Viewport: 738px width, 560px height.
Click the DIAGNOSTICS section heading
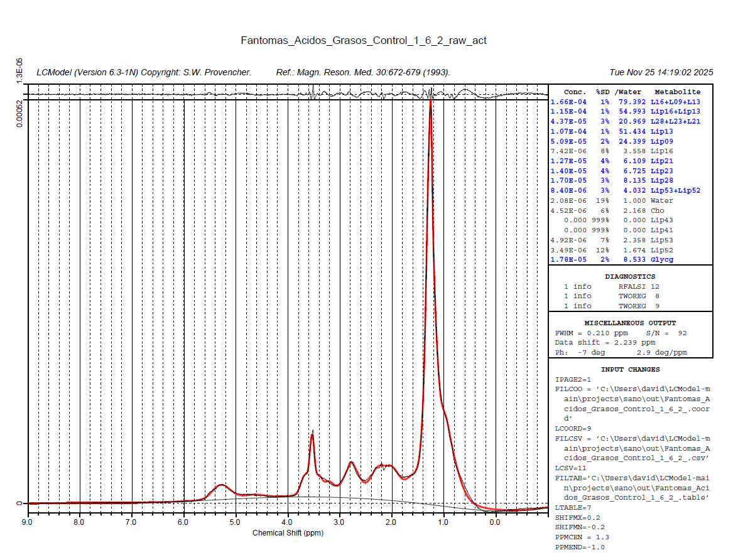(x=630, y=276)
